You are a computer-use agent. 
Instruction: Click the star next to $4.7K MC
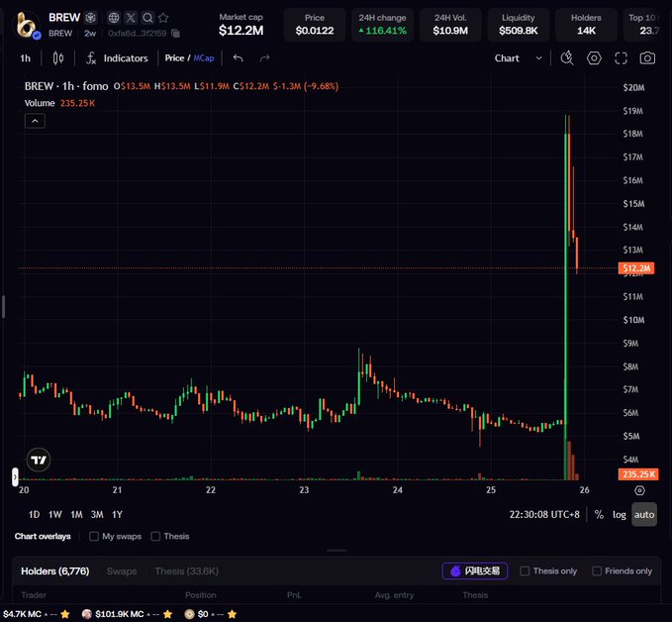click(x=65, y=614)
